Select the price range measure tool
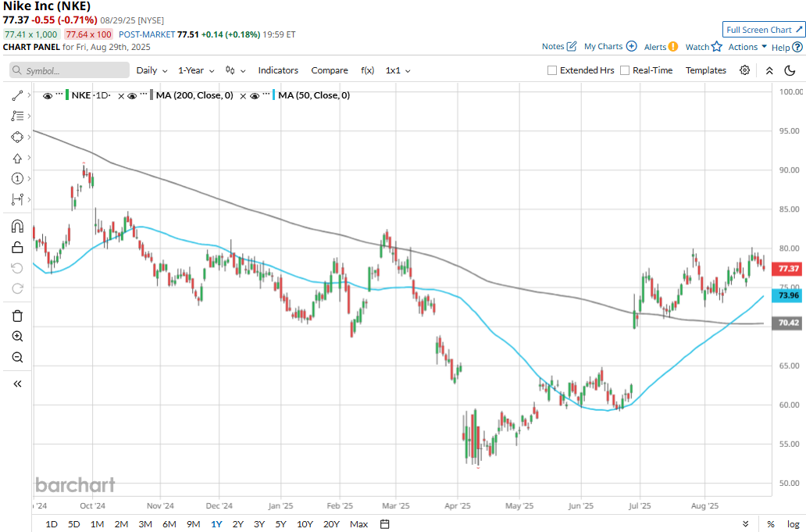This screenshot has width=806, height=532. coord(17,199)
